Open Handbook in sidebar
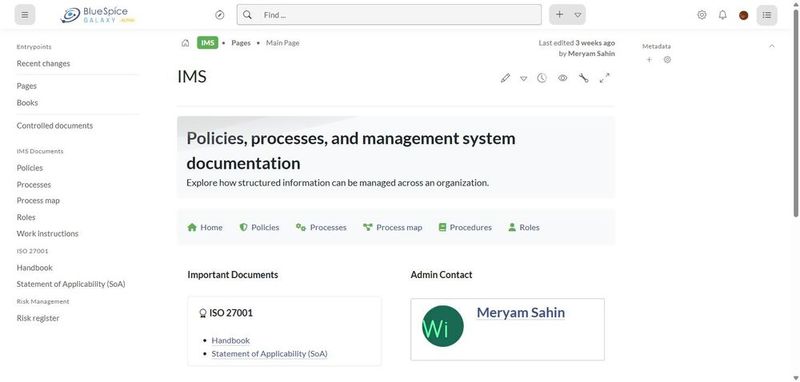 pyautogui.click(x=35, y=268)
